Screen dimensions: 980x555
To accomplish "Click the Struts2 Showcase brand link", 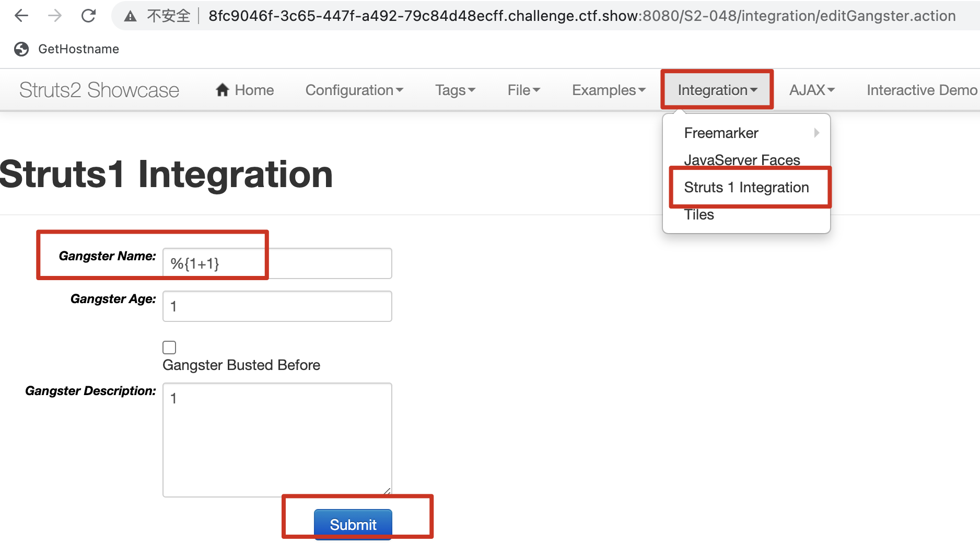I will point(99,90).
